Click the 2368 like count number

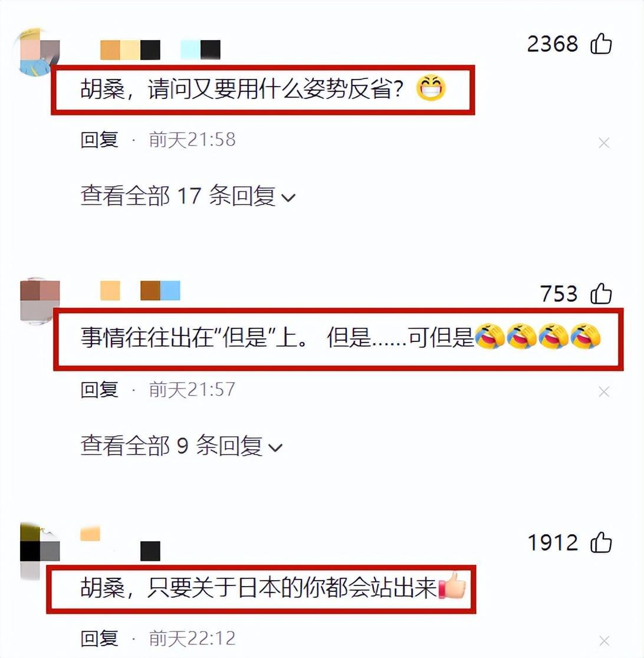pos(553,44)
